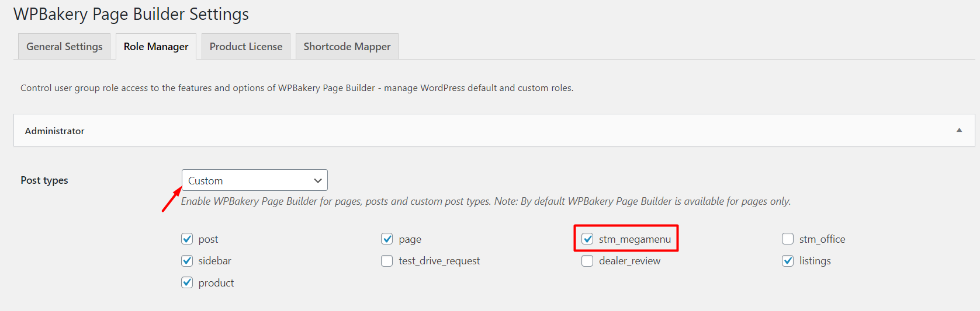Click the Administrator role panel title
The image size is (980, 311).
point(54,131)
